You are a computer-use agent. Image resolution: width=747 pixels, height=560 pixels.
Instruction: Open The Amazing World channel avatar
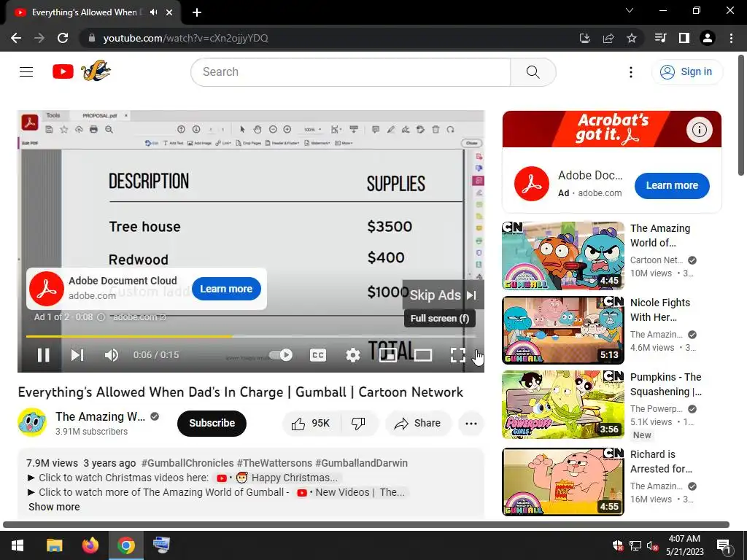tap(32, 422)
